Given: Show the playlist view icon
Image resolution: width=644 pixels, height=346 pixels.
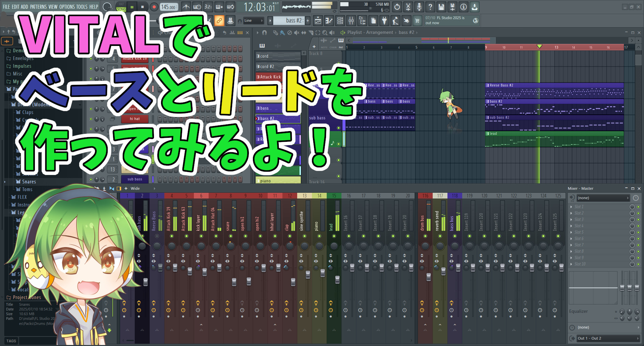Looking at the screenshot, I should click(318, 21).
